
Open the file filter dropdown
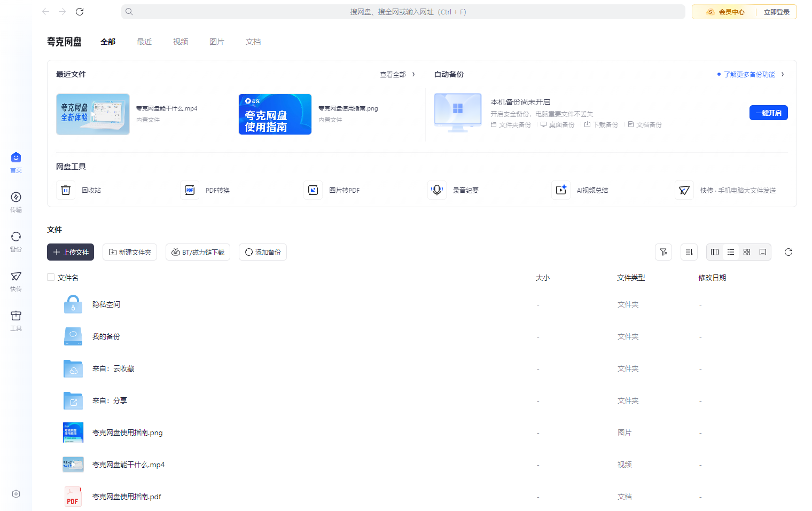(x=663, y=252)
